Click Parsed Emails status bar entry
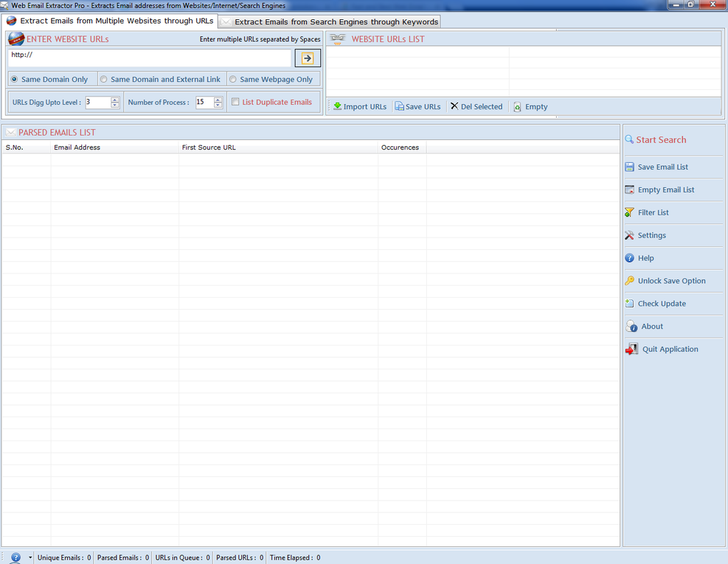Screen dimensions: 728x564 (x=123, y=558)
